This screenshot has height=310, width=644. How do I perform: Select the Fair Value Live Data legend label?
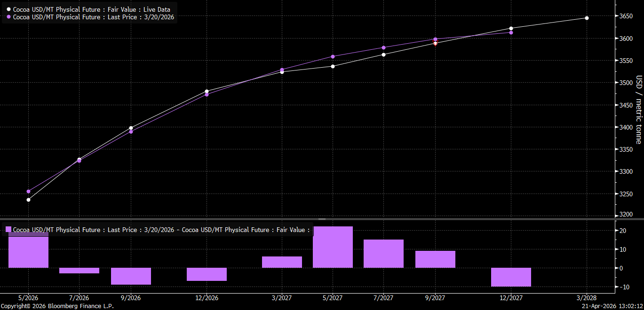92,9
